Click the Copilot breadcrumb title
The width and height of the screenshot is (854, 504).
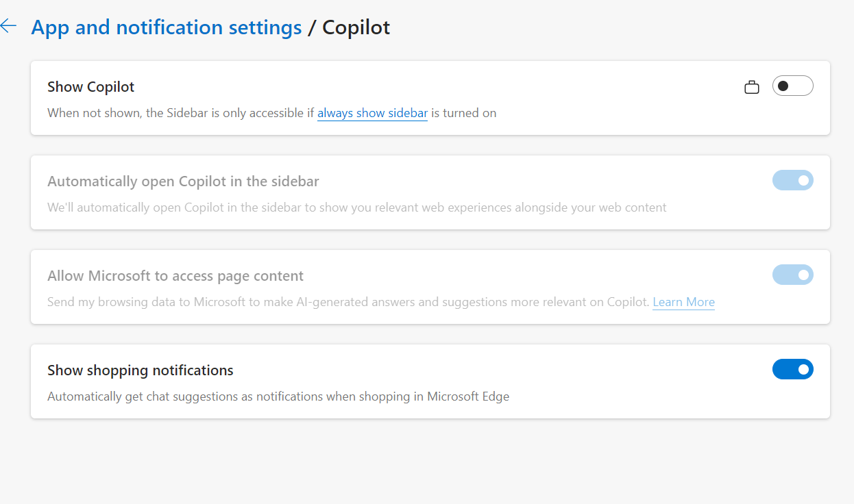pyautogui.click(x=356, y=27)
